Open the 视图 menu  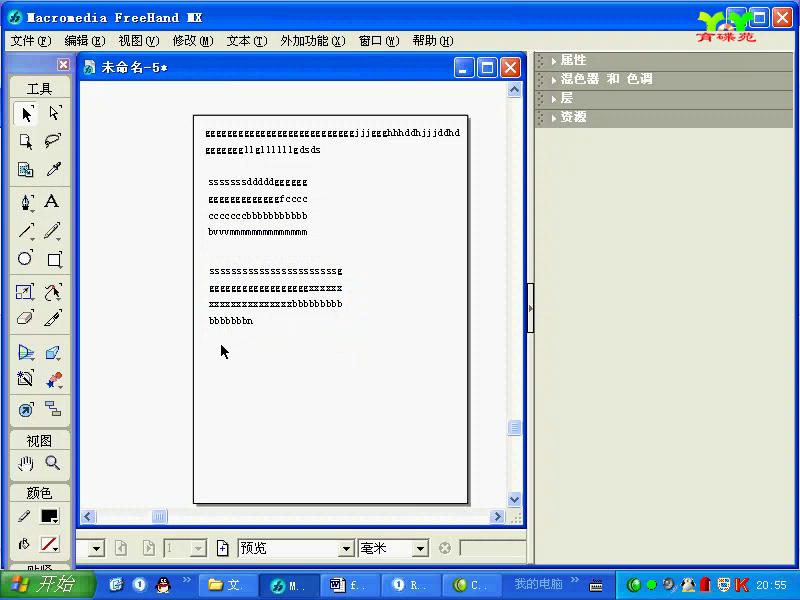point(139,41)
